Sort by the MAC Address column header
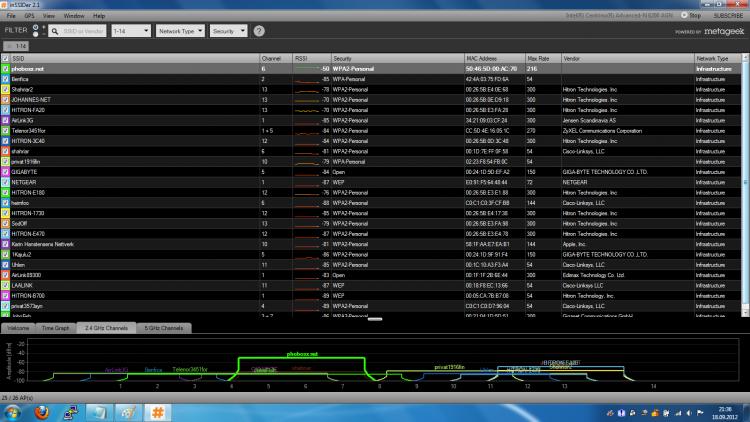Image resolution: width=750 pixels, height=422 pixels. [x=495, y=58]
